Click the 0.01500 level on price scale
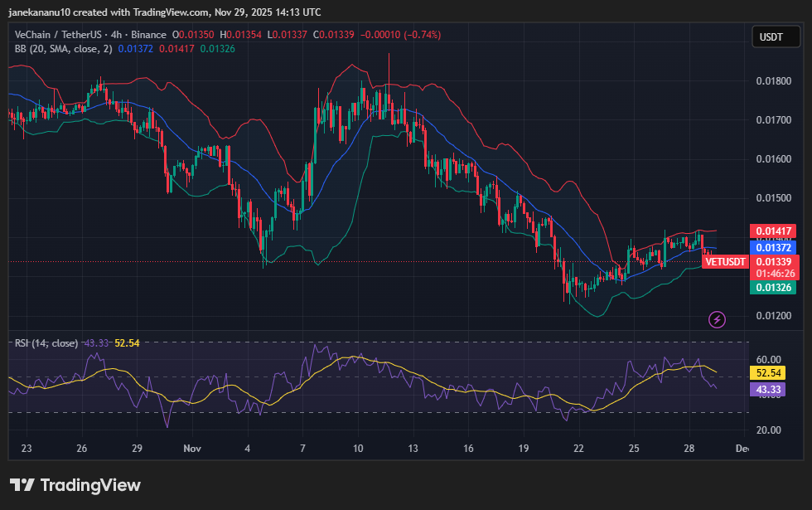 (x=772, y=198)
